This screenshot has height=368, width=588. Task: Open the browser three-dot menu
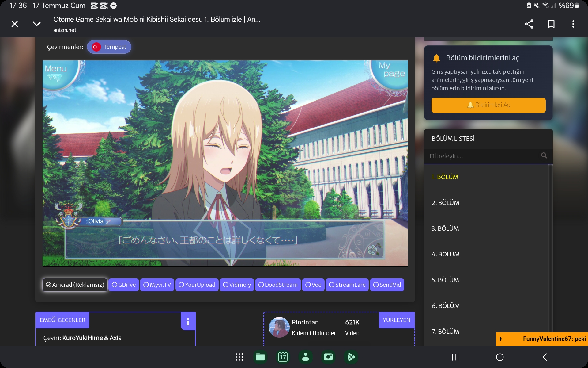pyautogui.click(x=573, y=24)
